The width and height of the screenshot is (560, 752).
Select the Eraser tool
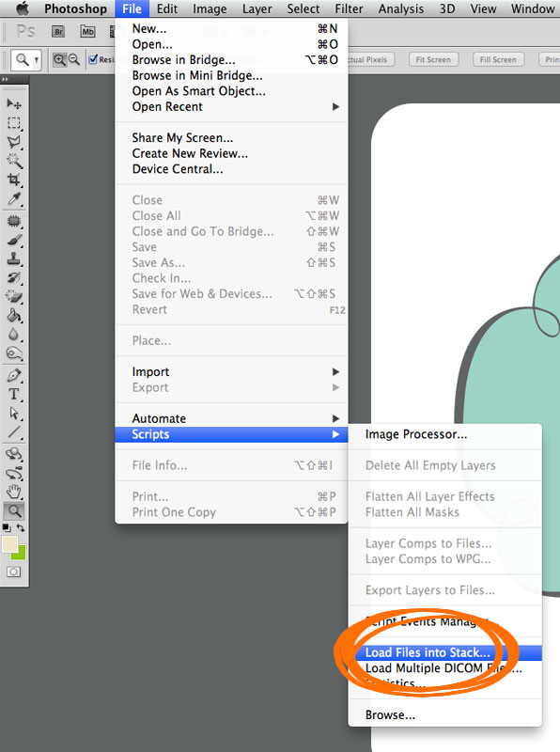pos(14,297)
